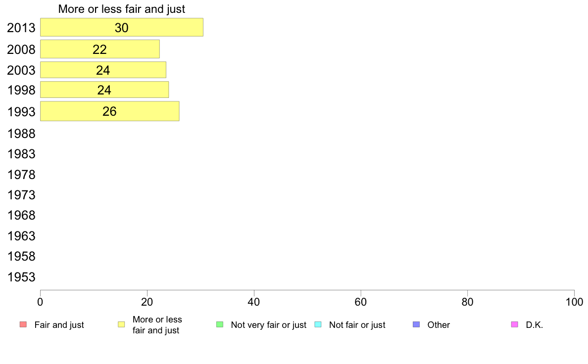Click the chart title More or less fair and just
Viewport: 588px width, 364px height.
pyautogui.click(x=121, y=9)
